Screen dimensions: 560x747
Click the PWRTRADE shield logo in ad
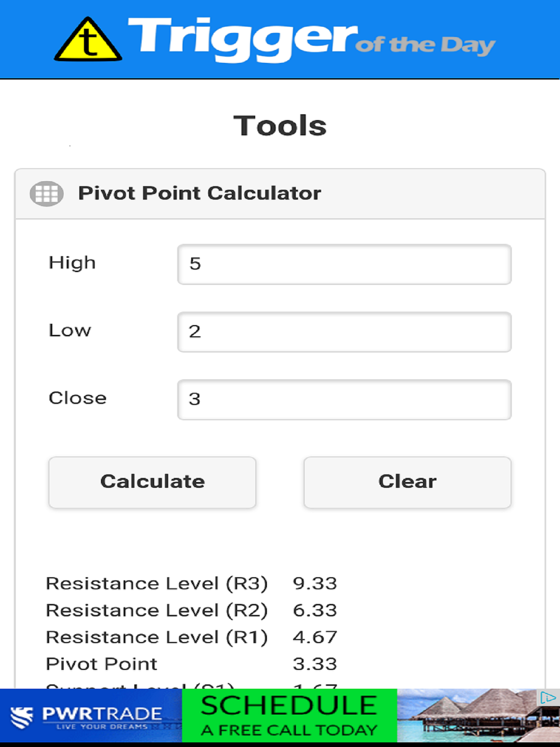(22, 718)
